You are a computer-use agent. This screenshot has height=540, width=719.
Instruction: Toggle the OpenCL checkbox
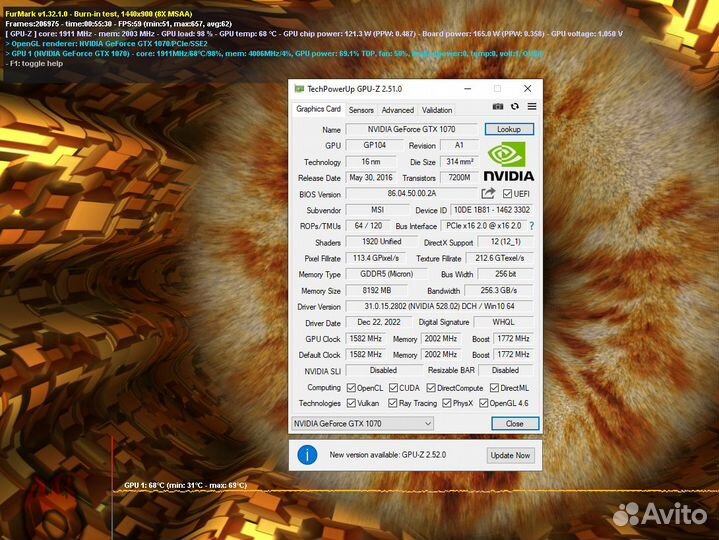click(351, 387)
